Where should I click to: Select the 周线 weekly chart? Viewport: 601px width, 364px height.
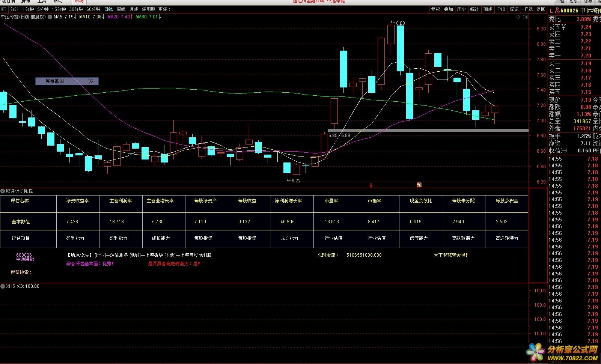point(121,9)
